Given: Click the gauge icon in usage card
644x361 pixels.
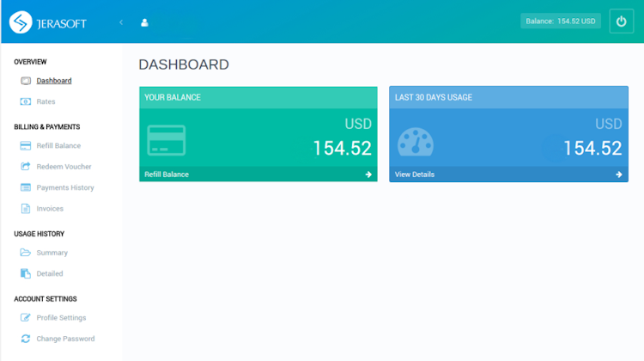Looking at the screenshot, I should tap(416, 142).
